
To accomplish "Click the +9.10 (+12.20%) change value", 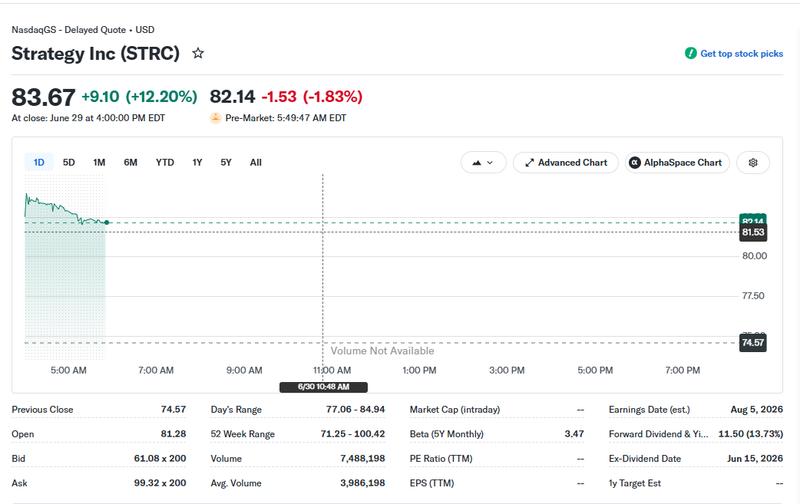I will coord(139,96).
